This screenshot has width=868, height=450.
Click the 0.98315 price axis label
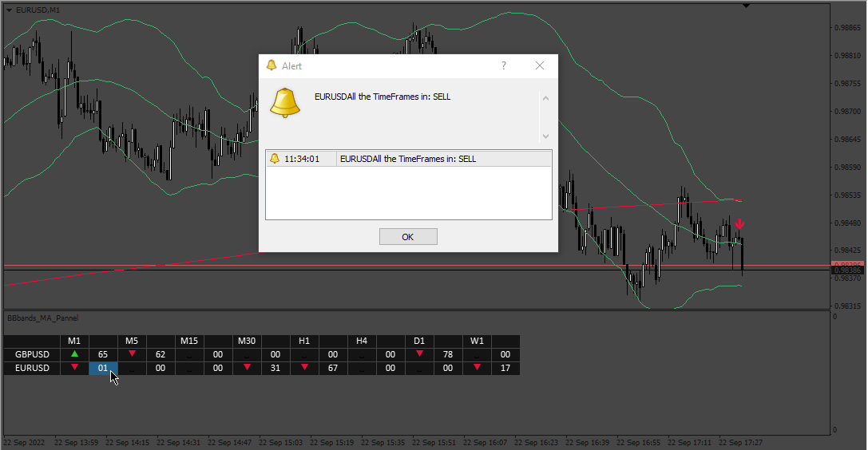pyautogui.click(x=847, y=306)
